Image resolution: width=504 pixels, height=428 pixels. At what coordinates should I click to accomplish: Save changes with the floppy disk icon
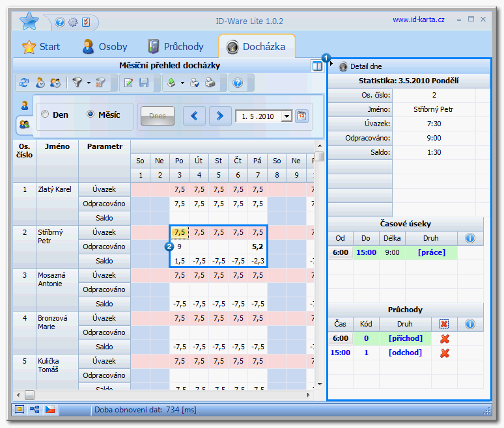coord(144,83)
